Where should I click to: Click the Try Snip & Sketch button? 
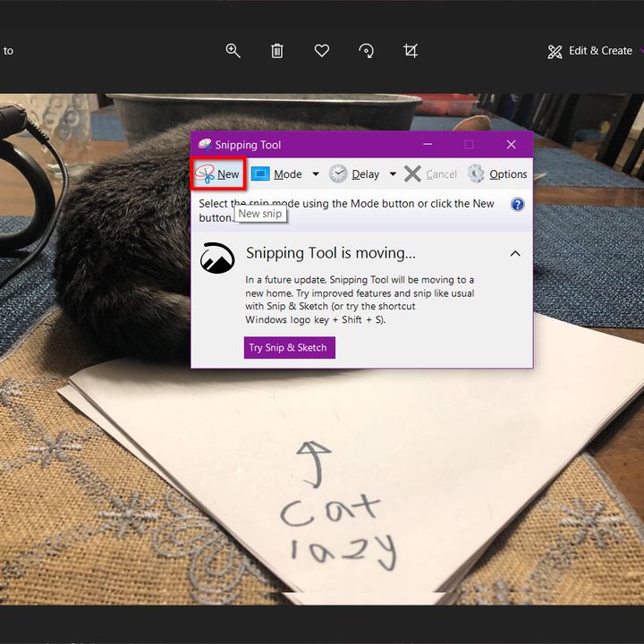290,347
